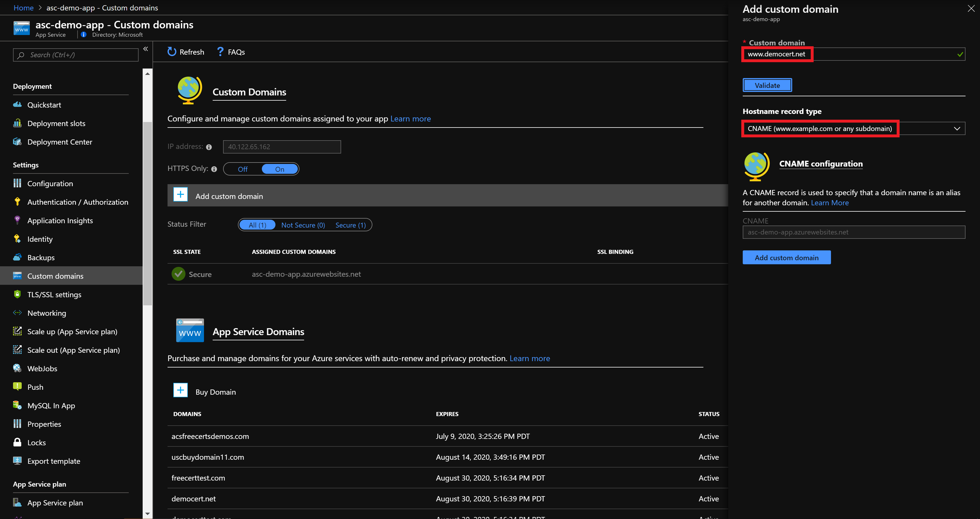Viewport: 980px width, 519px height.
Task: Click the IP address field
Action: 282,147
